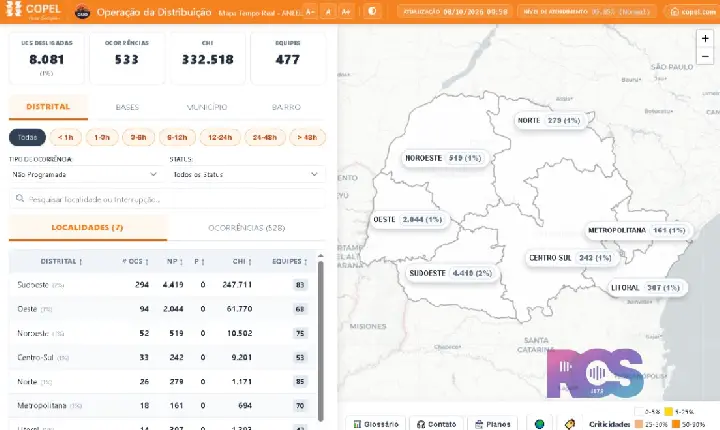Click the yellow 5-25% criticality swatch

coord(669,412)
